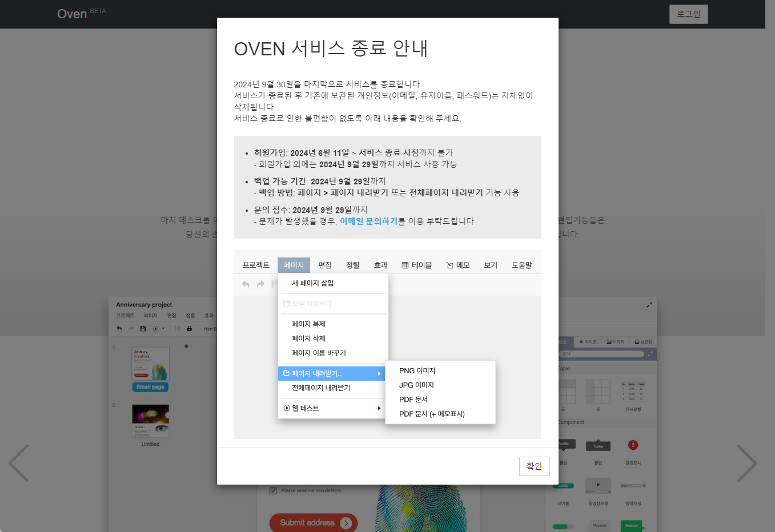Image resolution: width=775 pixels, height=532 pixels.
Task: Select Tooltip component with upward-pointing tip
Action: point(598,446)
